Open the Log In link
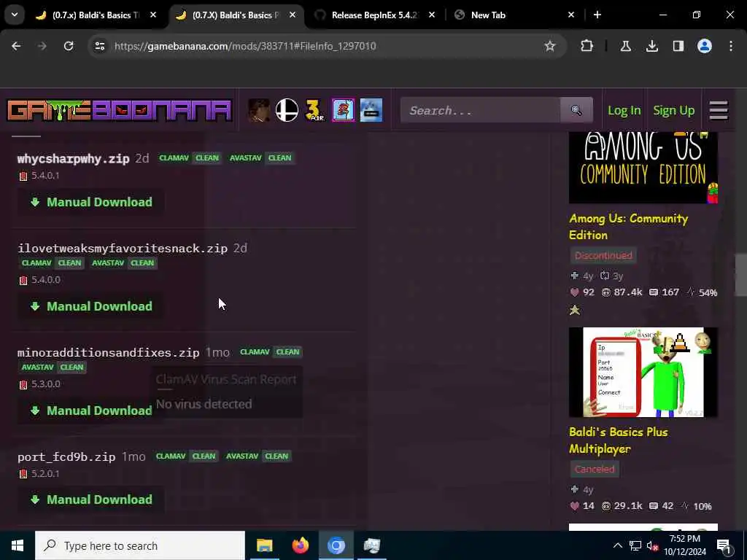747x560 pixels. [624, 111]
